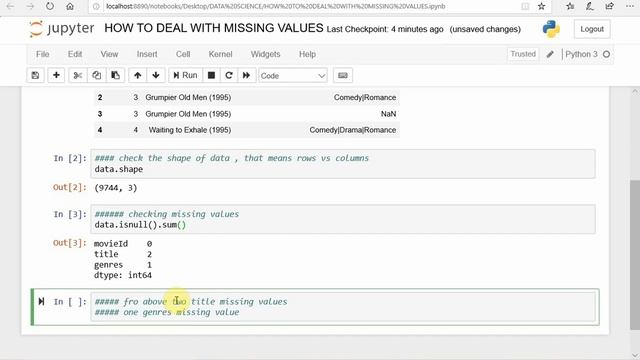640x360 pixels.
Task: Click the active comment cell editor
Action: 343,307
